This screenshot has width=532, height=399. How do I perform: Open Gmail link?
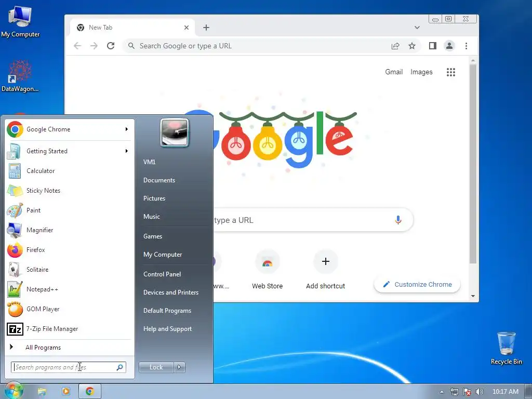click(x=394, y=72)
